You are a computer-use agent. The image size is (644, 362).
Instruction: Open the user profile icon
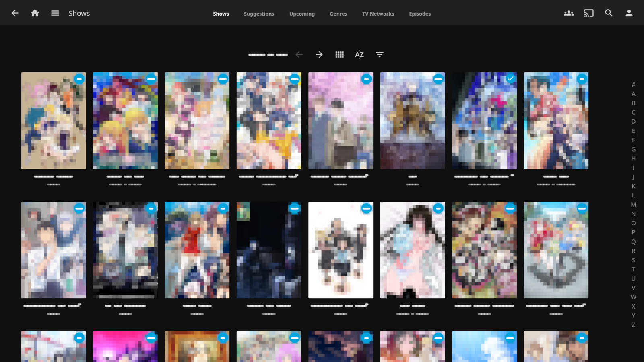[x=629, y=13]
